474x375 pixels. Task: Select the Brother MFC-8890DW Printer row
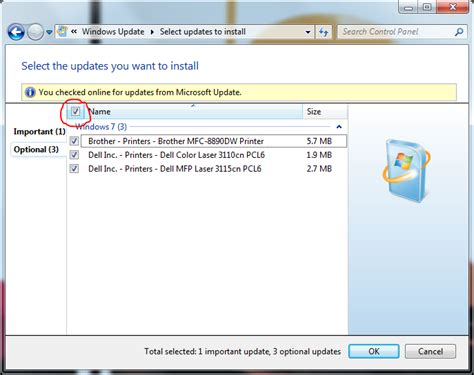click(214, 141)
